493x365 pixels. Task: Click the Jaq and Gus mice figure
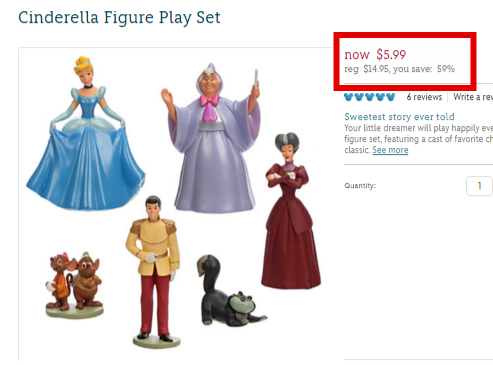74,285
